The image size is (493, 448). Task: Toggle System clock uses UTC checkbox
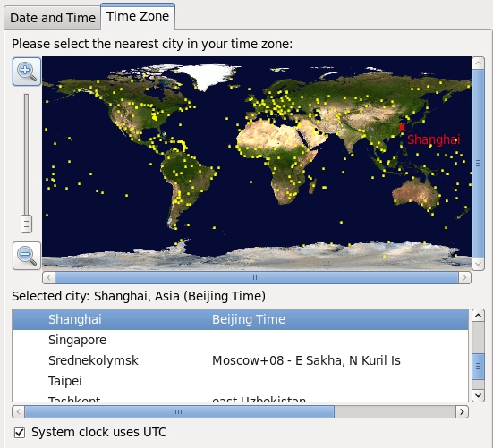click(x=20, y=433)
